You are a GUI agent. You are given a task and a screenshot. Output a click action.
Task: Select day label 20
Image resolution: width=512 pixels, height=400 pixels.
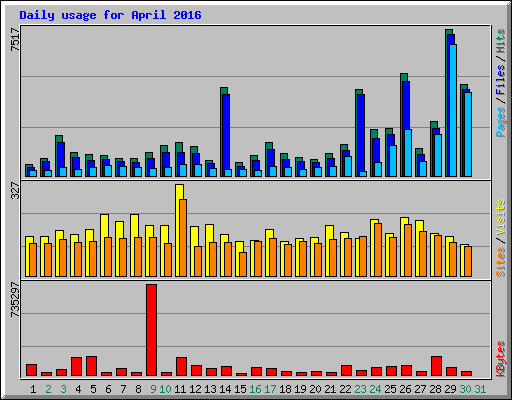tap(315, 389)
